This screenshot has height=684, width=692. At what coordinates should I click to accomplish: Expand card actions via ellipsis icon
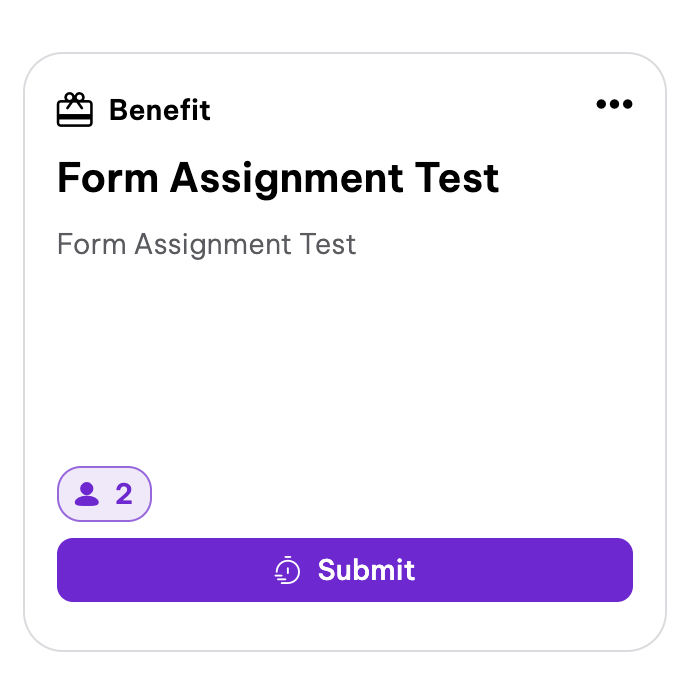click(x=614, y=105)
